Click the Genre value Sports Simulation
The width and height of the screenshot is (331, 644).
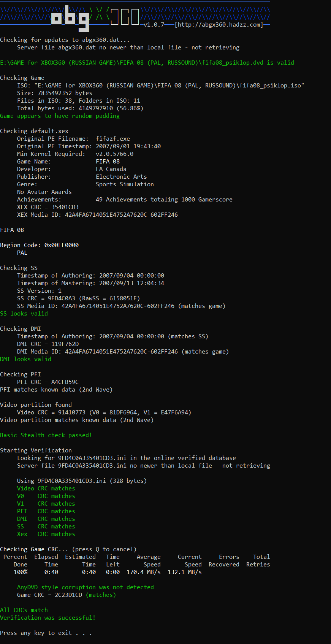(x=125, y=184)
